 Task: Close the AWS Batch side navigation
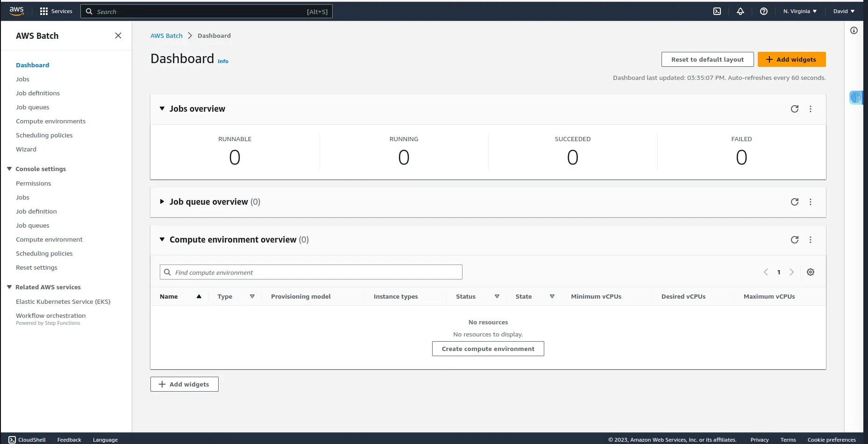tap(118, 36)
